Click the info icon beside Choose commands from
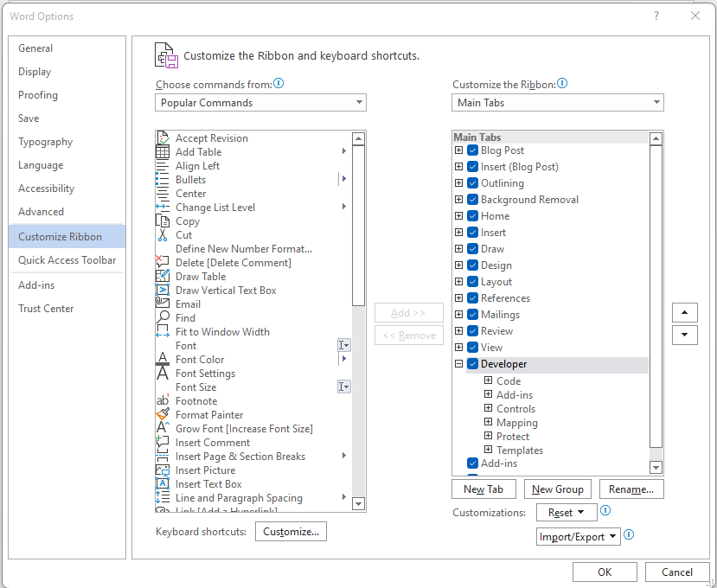Screen dimensions: 717x588 [x=278, y=83]
